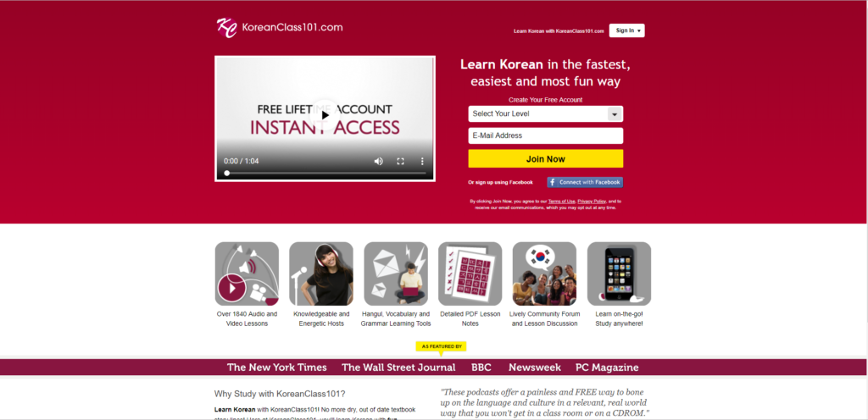Click the Knowledgeable and Energetic Hosts image
The image size is (868, 420).
point(321,274)
